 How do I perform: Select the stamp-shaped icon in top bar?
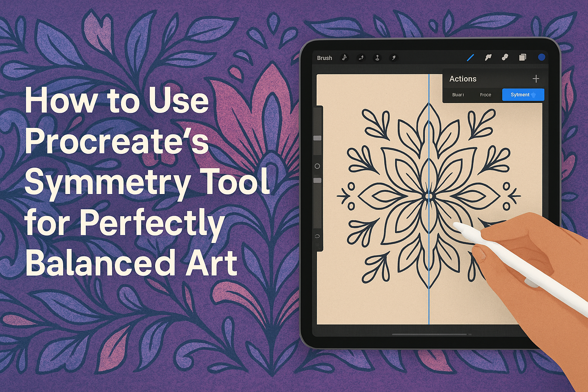tap(377, 58)
